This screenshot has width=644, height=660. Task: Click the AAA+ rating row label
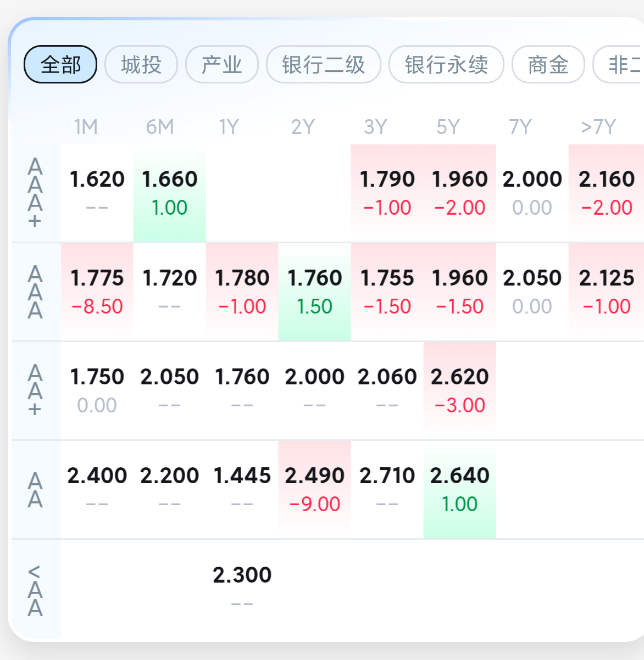(x=35, y=193)
